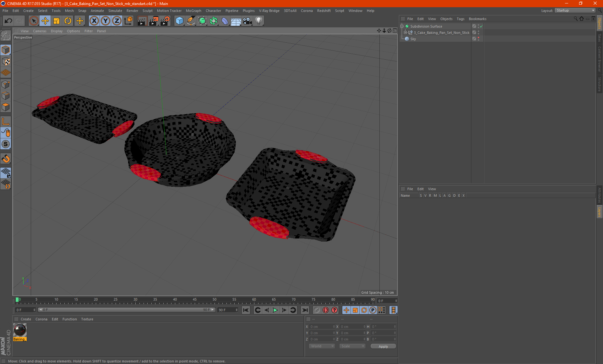Open viewport Cameras menu
This screenshot has width=603, height=364.
pos(40,31)
